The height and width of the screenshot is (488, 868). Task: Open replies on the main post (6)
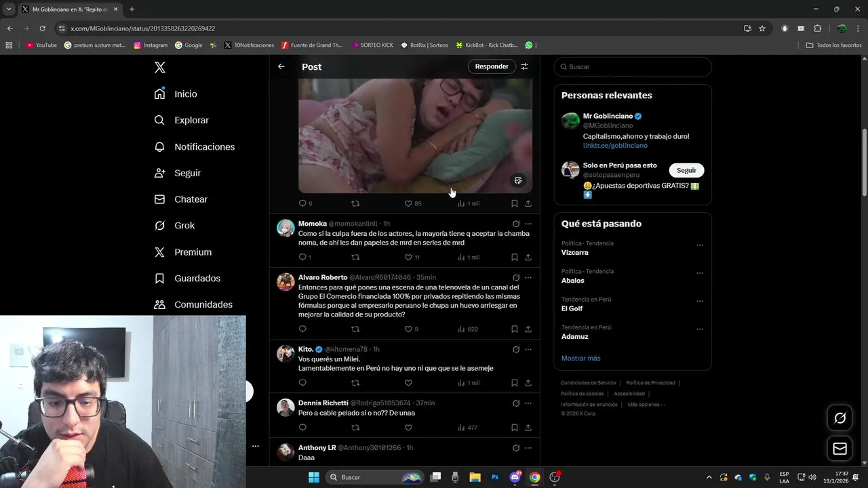pos(305,203)
